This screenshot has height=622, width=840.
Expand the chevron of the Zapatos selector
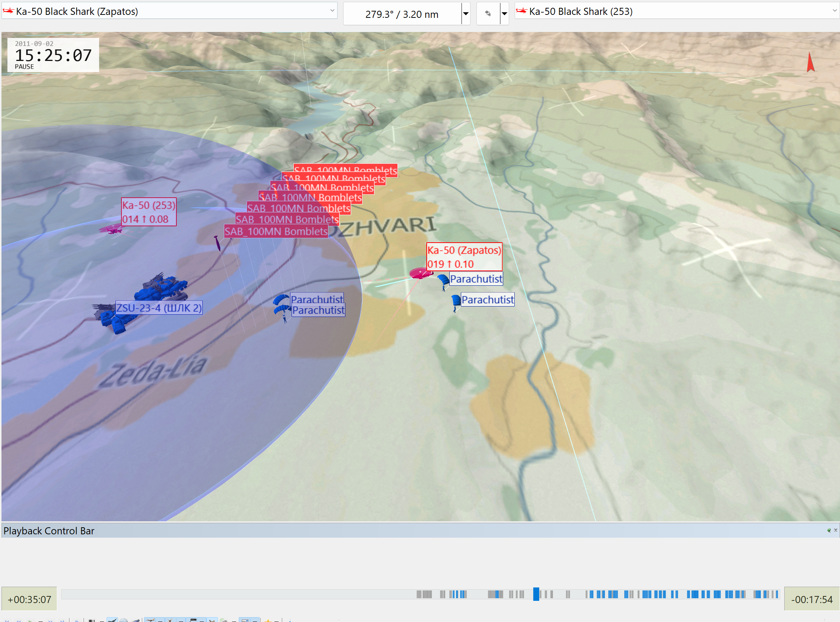click(332, 11)
